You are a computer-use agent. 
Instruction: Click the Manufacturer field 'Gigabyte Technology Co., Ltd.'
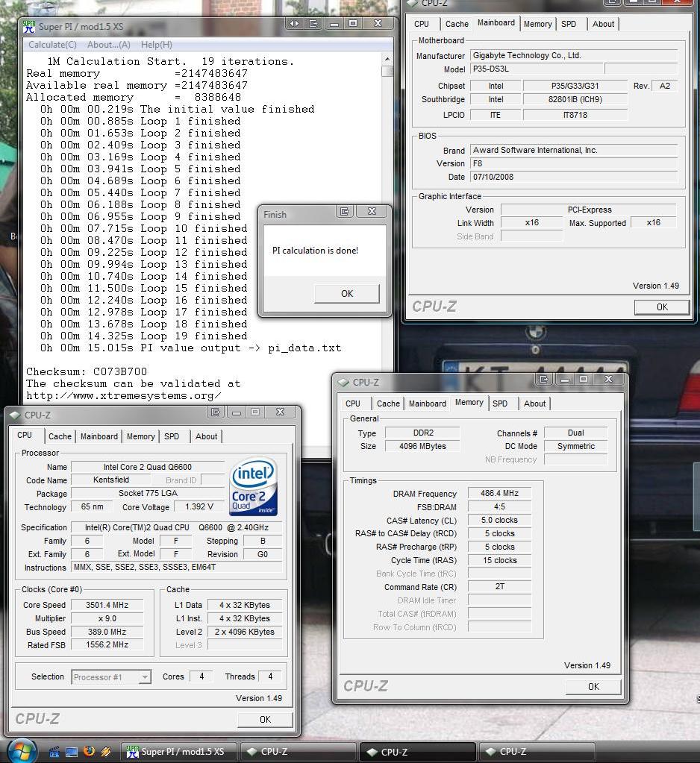point(574,55)
